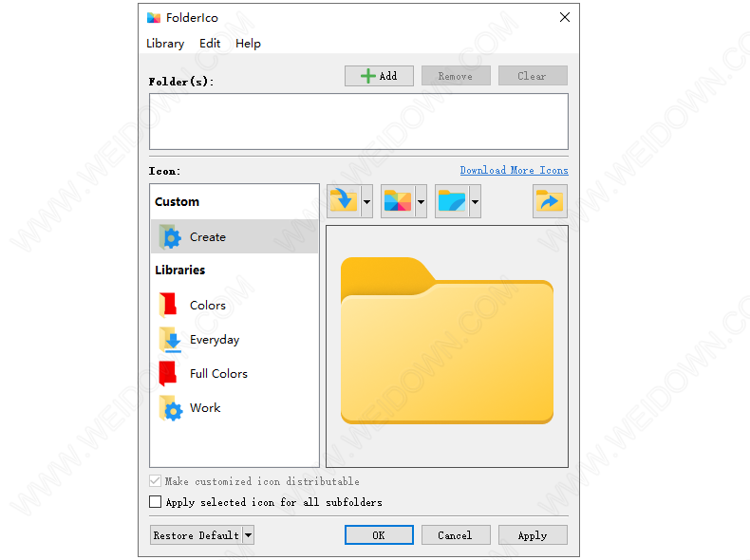Open the Library menu
750x560 pixels.
point(165,44)
